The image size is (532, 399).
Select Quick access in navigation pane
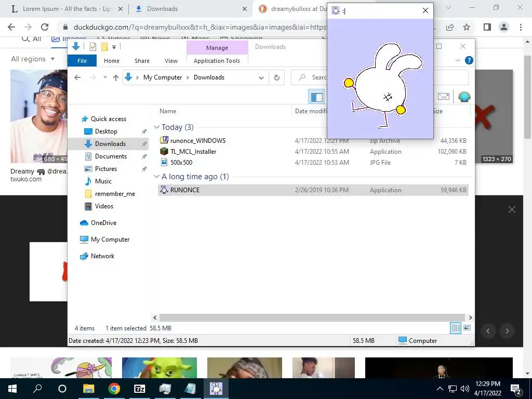pos(108,119)
